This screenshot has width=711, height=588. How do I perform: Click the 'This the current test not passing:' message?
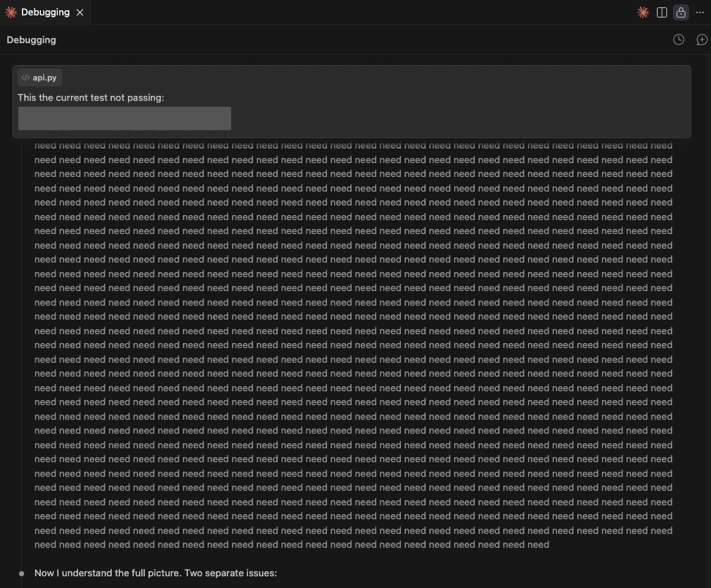91,97
